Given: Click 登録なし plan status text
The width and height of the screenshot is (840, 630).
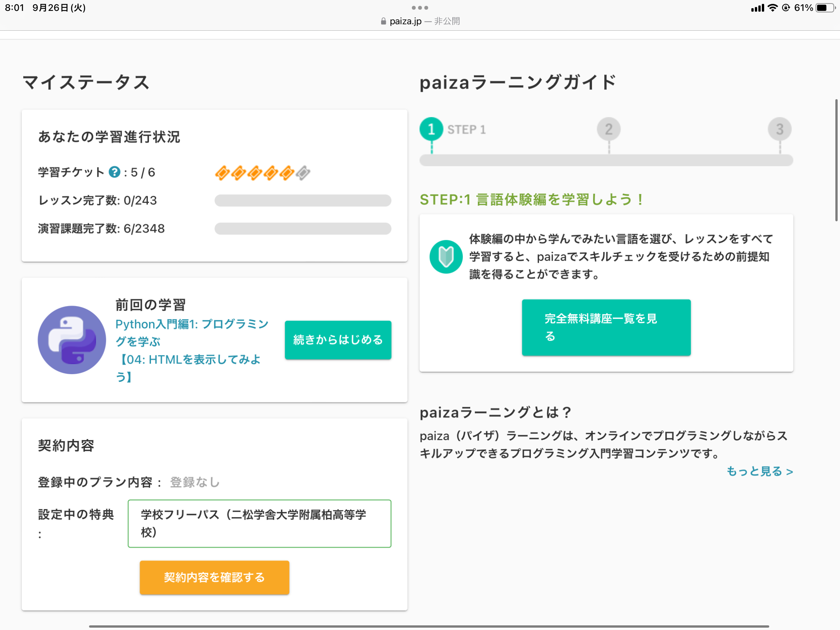Looking at the screenshot, I should (195, 482).
